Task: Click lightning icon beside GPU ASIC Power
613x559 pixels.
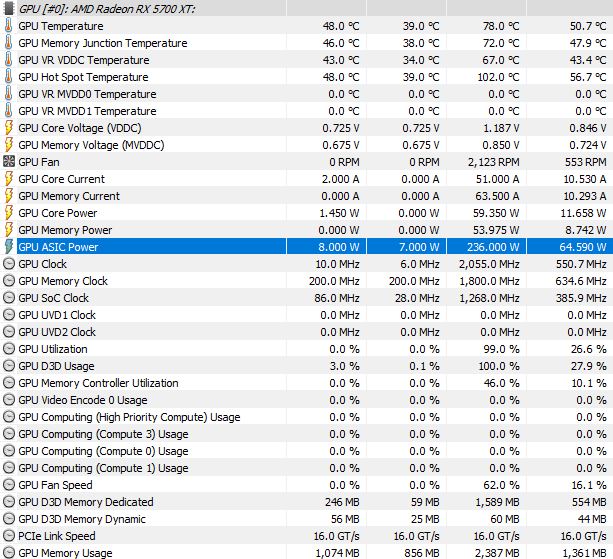Action: tap(9, 247)
